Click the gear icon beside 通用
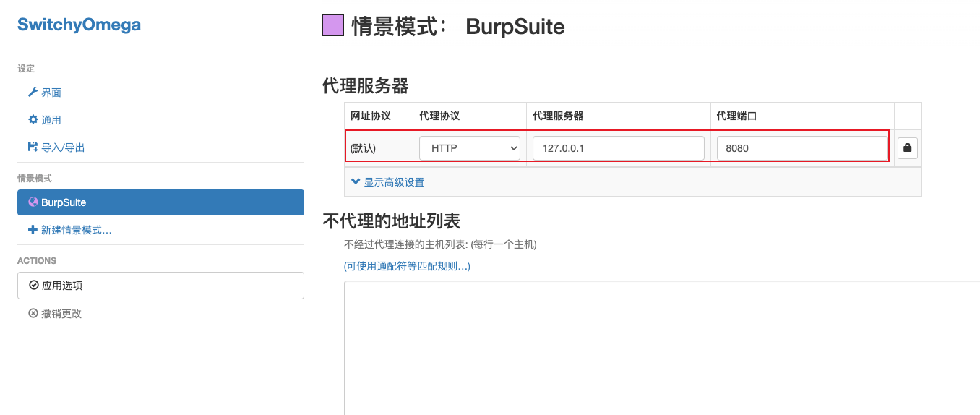Screen dimensions: 980x415 pyautogui.click(x=33, y=120)
